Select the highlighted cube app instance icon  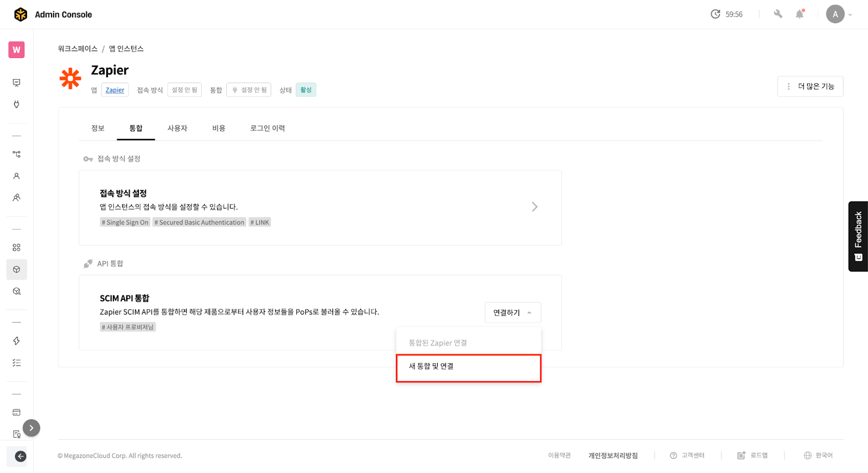[16, 269]
